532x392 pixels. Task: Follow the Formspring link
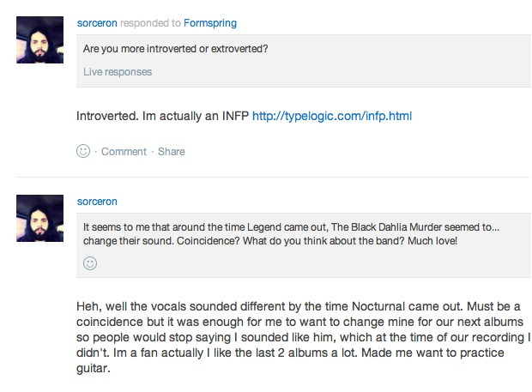209,23
